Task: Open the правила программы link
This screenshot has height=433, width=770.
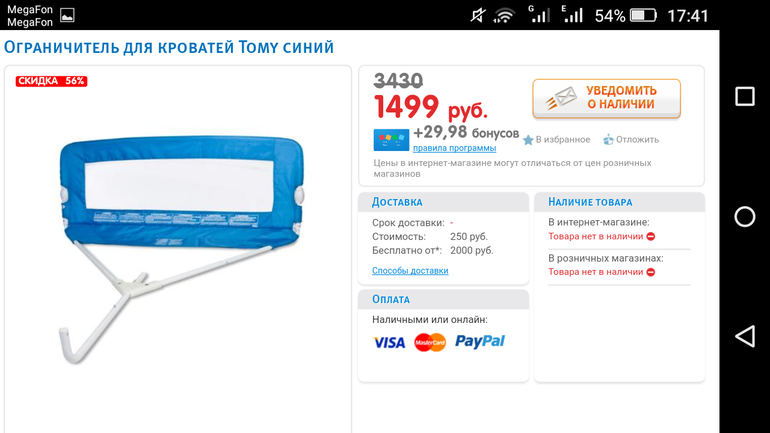Action: click(454, 148)
